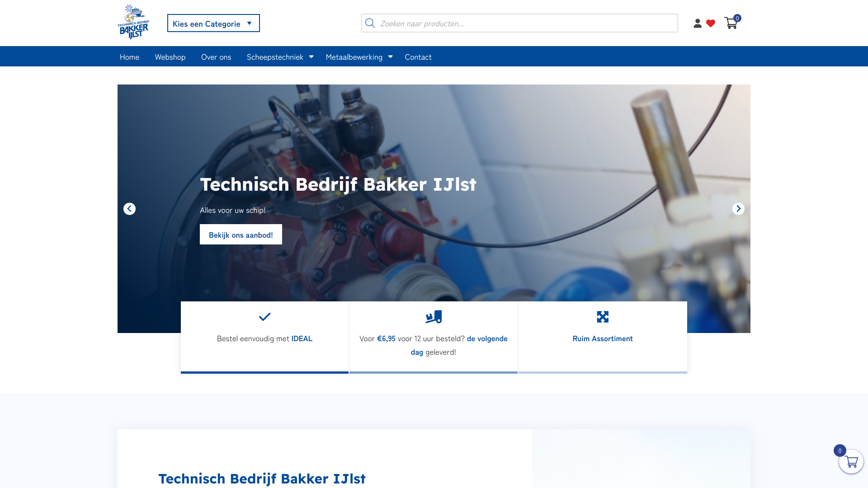Open the user account icon

(698, 23)
